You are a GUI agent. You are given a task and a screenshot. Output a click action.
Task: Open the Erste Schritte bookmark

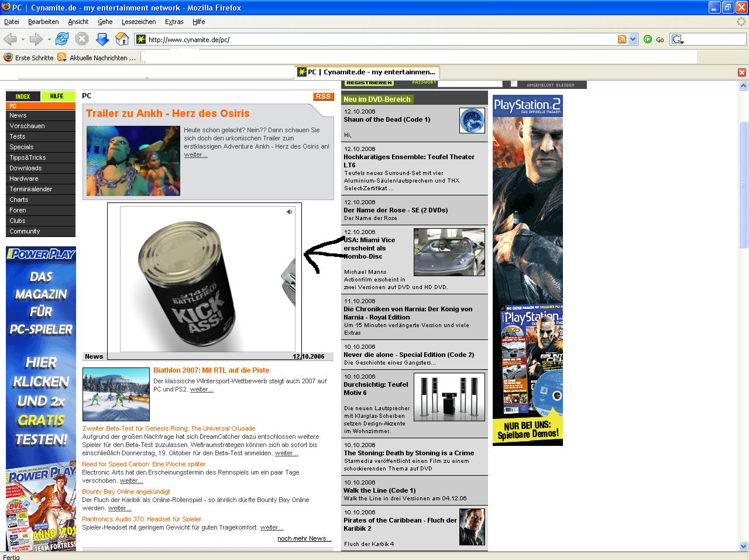pos(29,57)
